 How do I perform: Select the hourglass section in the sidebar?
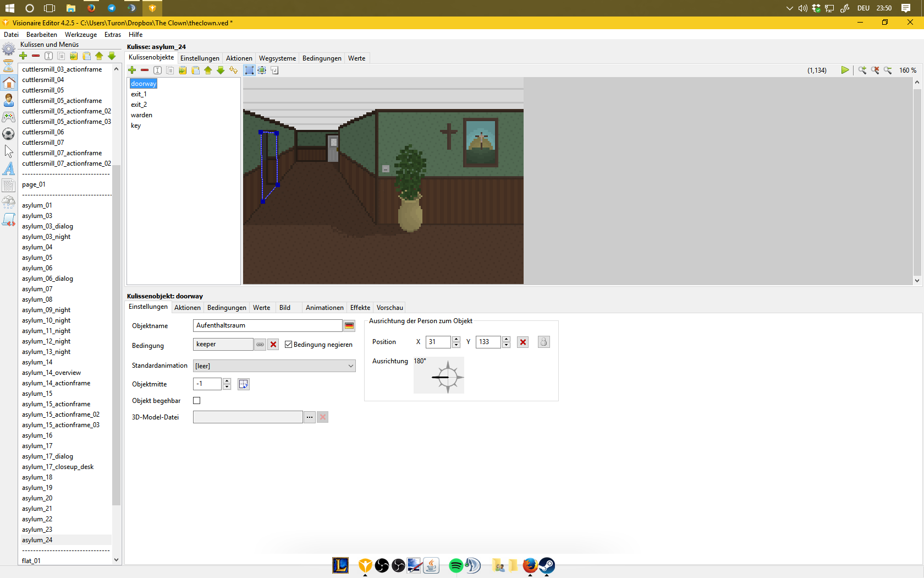point(8,66)
